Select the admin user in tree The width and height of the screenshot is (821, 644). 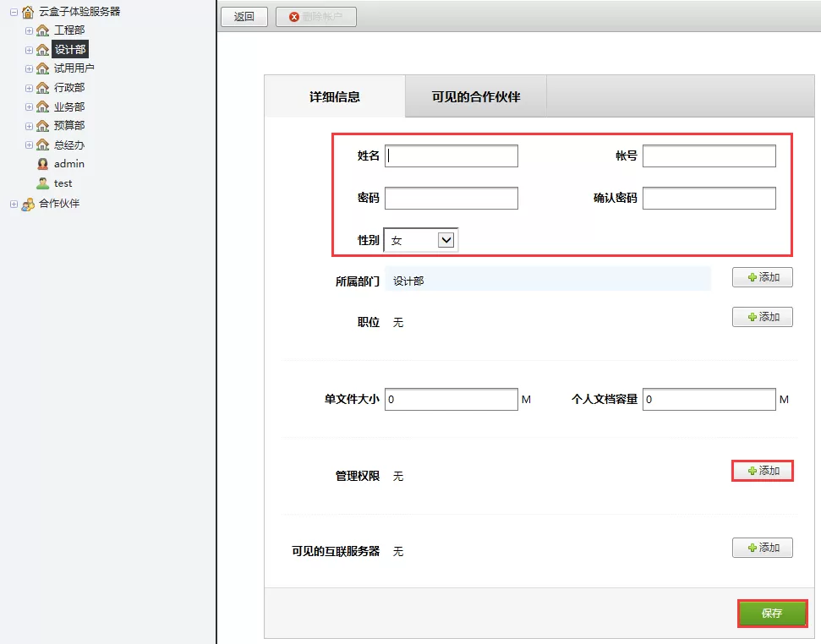point(69,164)
